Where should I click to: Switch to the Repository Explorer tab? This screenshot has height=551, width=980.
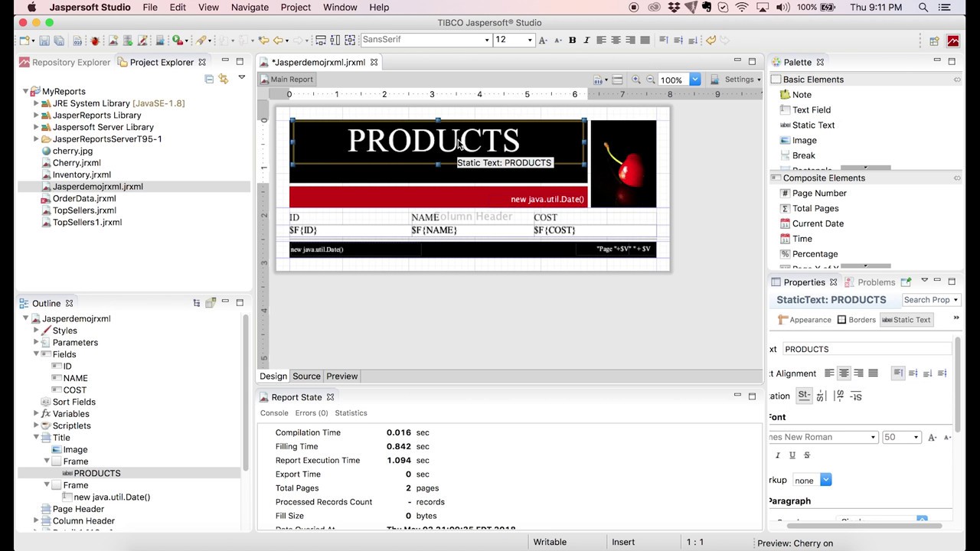65,63
